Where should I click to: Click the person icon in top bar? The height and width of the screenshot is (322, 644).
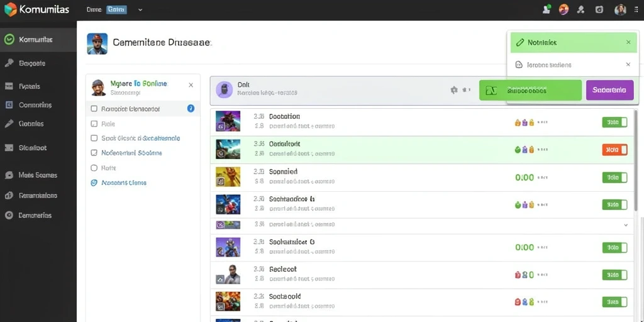click(x=580, y=9)
